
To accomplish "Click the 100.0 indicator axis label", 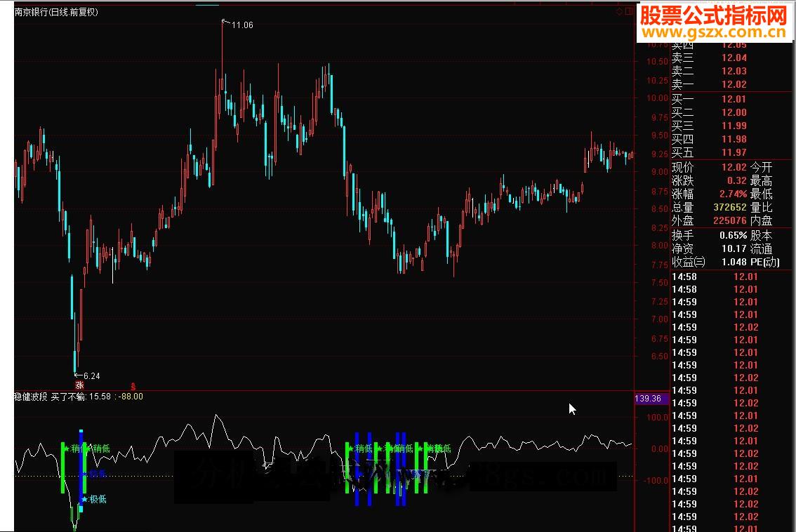I will click(x=658, y=418).
